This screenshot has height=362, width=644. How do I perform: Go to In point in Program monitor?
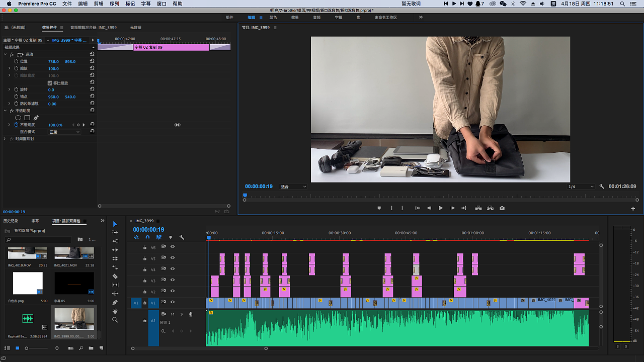pos(417,208)
